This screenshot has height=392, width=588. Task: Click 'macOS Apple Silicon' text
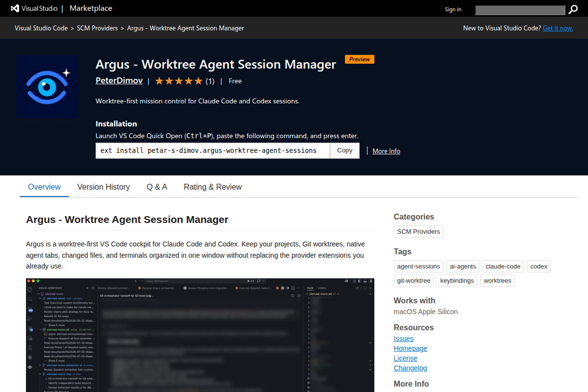(x=426, y=312)
